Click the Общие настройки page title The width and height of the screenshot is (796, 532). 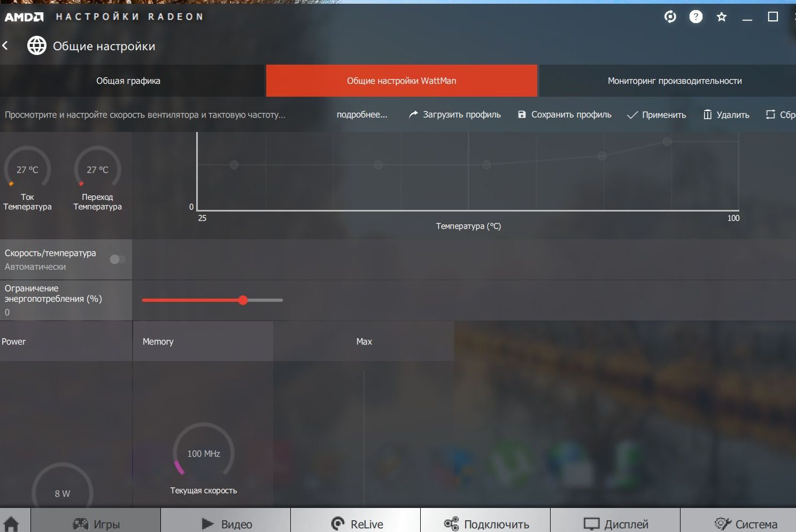pos(104,46)
